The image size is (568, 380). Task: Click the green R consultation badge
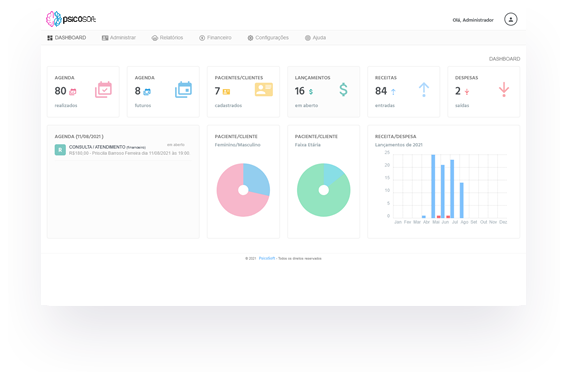[x=60, y=150]
